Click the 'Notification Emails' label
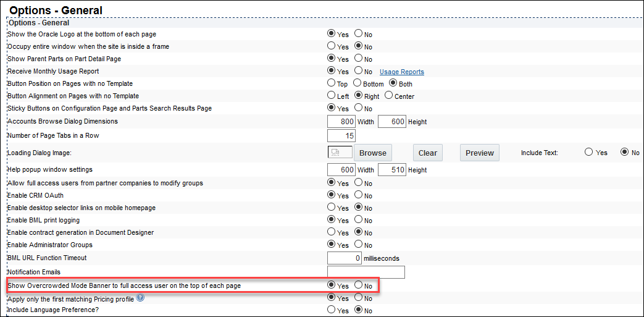 [x=34, y=272]
